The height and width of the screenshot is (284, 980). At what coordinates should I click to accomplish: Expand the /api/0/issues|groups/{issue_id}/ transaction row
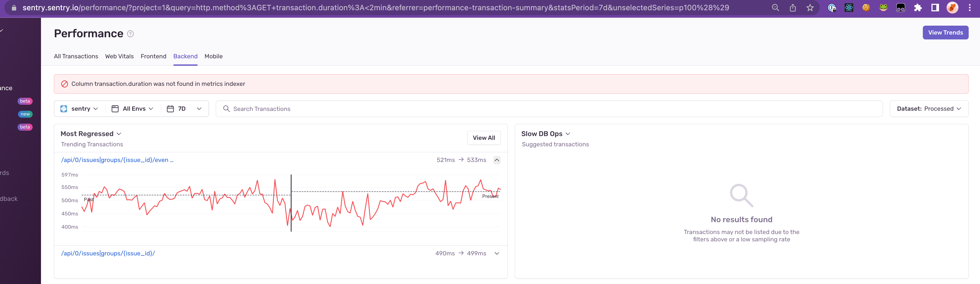[x=497, y=253]
